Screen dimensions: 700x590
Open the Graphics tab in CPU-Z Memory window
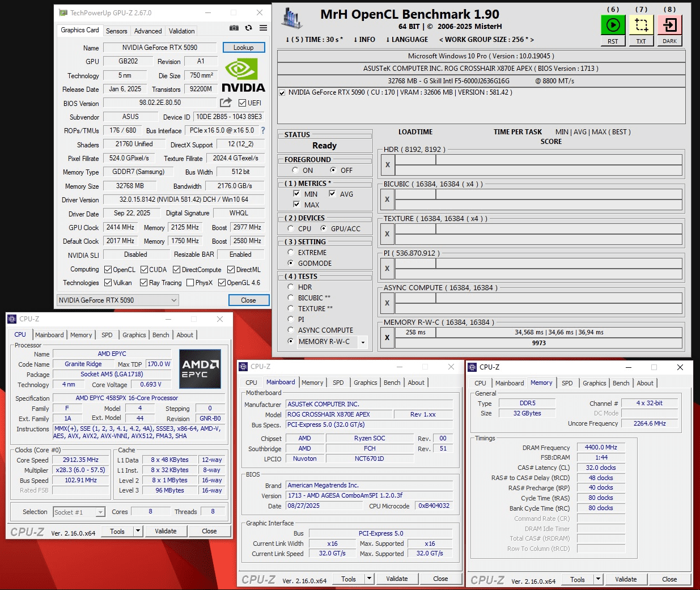pos(595,383)
